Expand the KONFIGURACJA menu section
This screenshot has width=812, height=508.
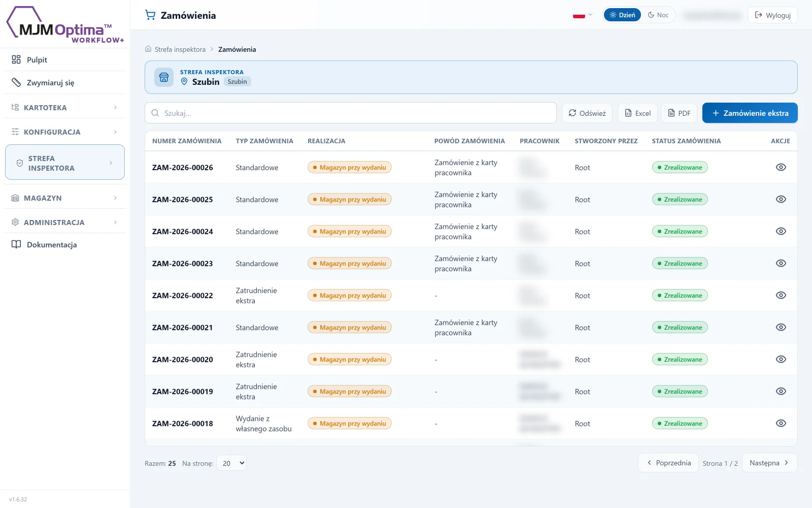[x=65, y=132]
